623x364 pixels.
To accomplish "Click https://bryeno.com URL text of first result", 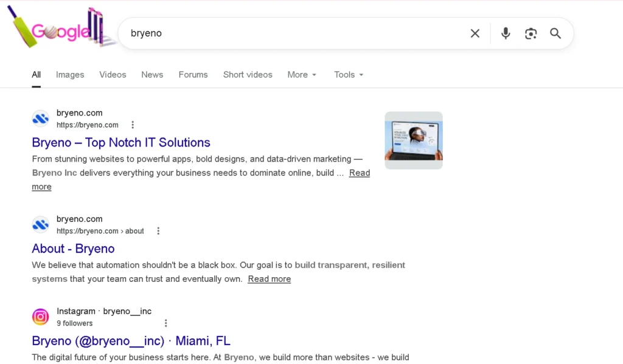I will (x=88, y=125).
